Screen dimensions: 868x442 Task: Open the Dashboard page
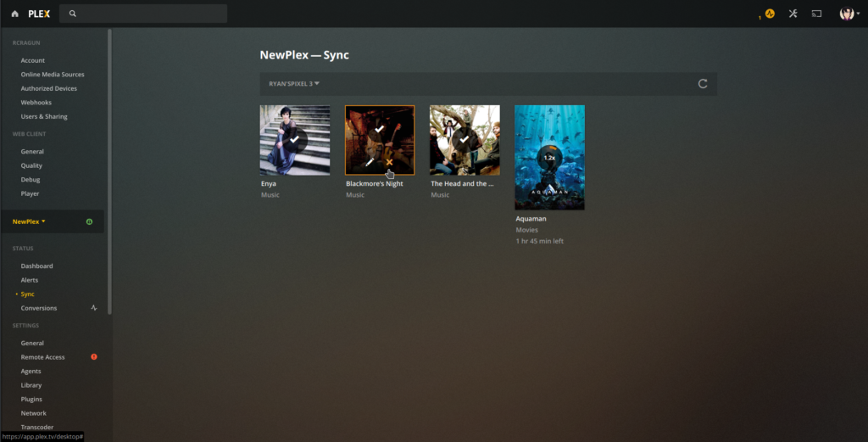(x=37, y=266)
